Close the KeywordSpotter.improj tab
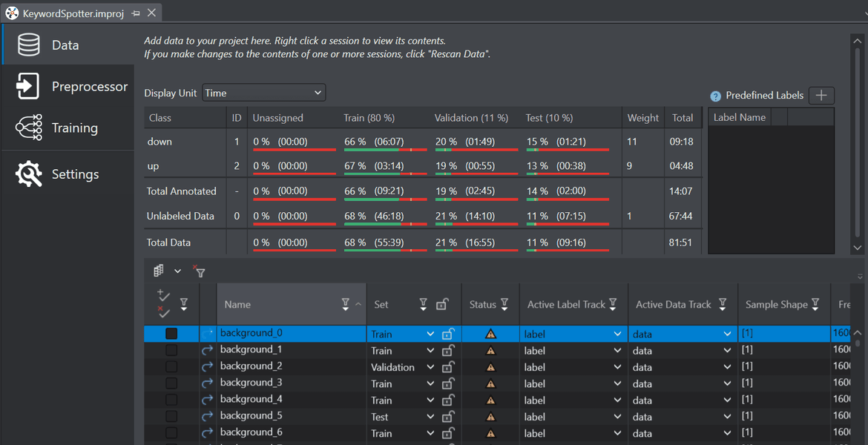868x445 pixels. click(151, 13)
